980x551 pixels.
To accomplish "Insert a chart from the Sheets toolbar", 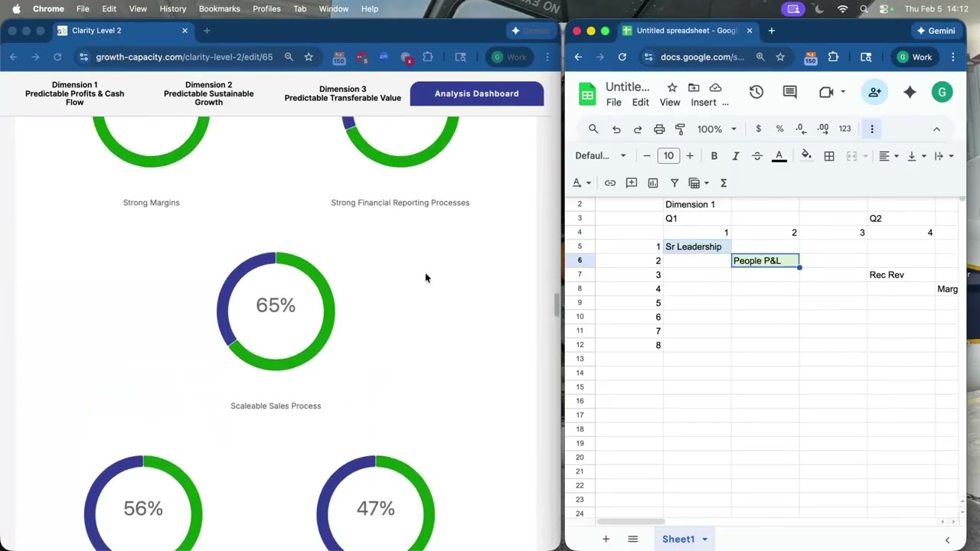I will point(653,183).
